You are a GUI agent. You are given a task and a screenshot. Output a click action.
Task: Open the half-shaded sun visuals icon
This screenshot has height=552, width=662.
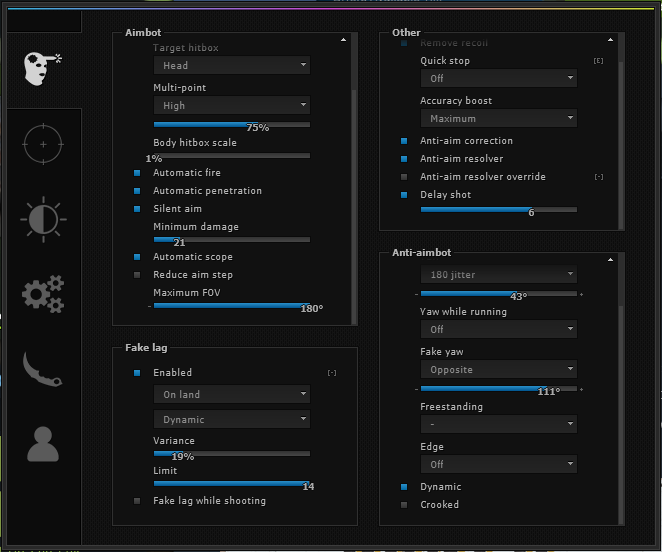click(42, 219)
